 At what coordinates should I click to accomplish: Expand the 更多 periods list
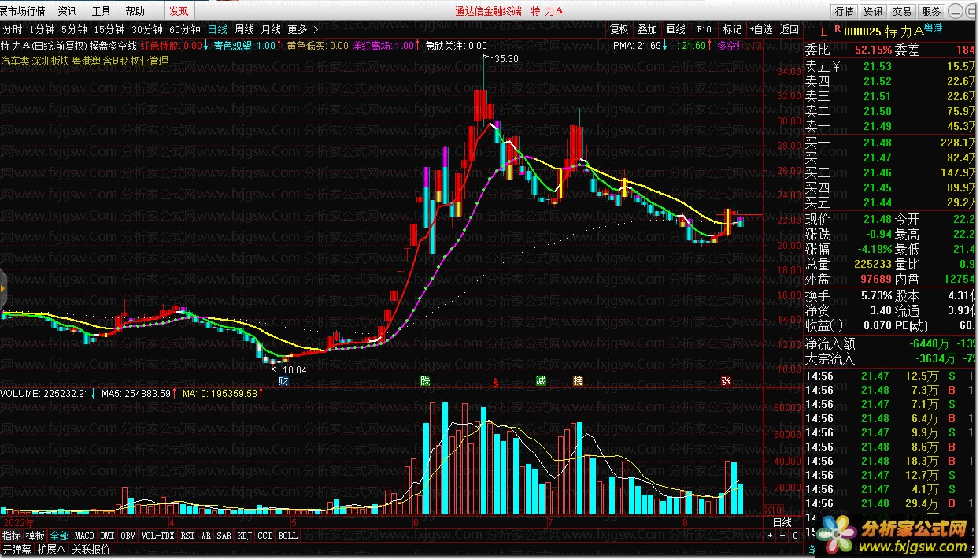303,29
